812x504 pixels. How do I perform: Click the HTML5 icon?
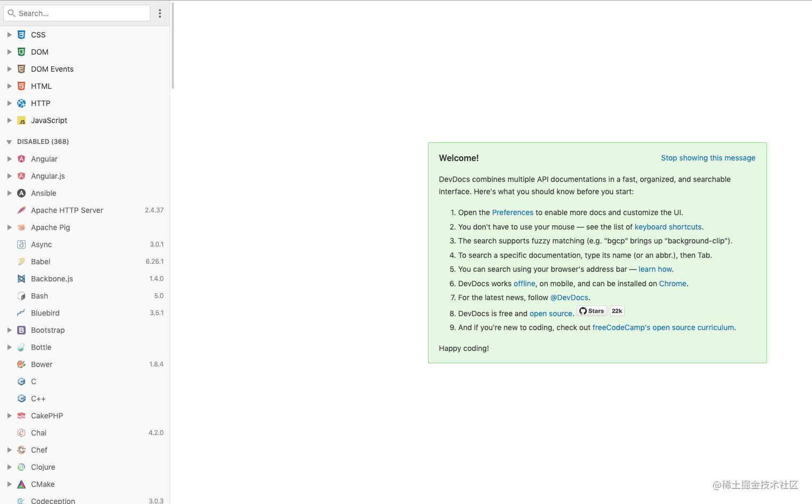tap(21, 86)
